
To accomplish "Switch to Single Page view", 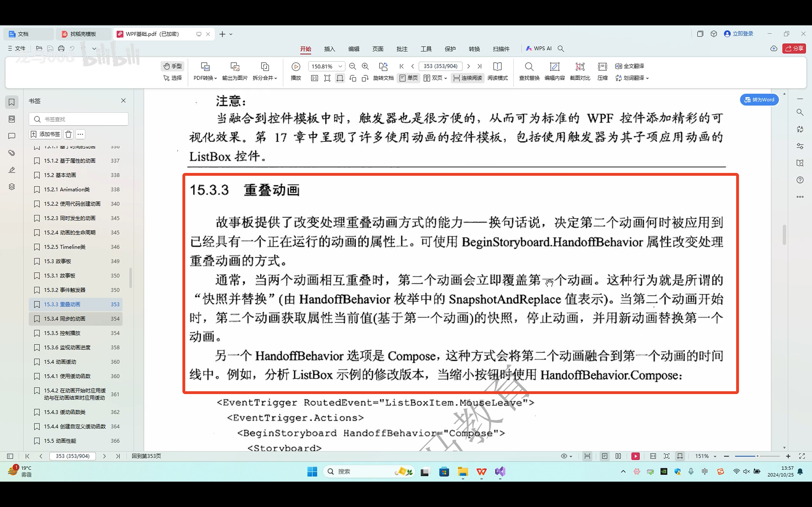I will pyautogui.click(x=409, y=78).
